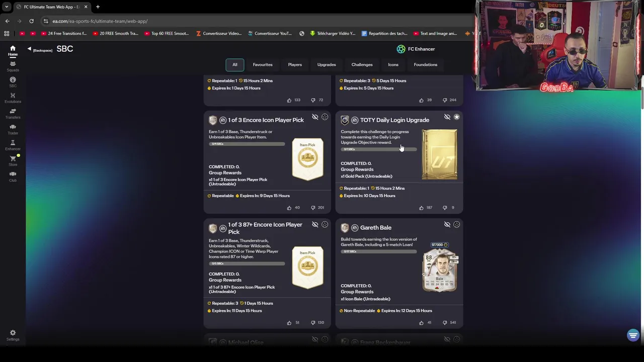Open the Squads section in sidebar
Screen dimensions: 644x362
click(x=13, y=66)
